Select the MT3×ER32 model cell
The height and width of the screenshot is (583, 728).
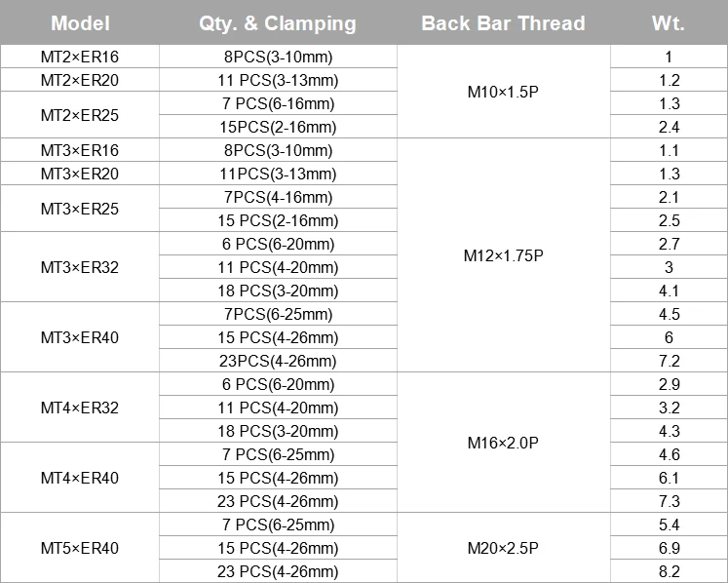80,267
